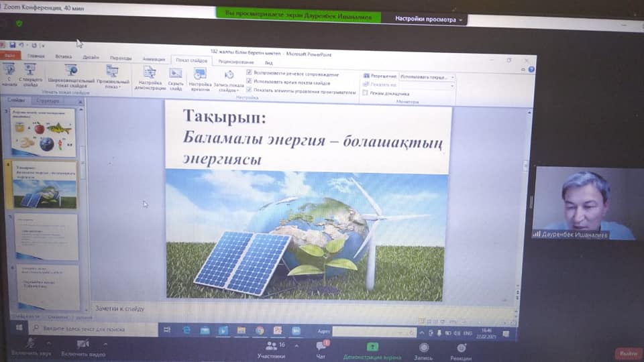
Task: Expand Настройки просмотра view options menu
Action: point(428,19)
